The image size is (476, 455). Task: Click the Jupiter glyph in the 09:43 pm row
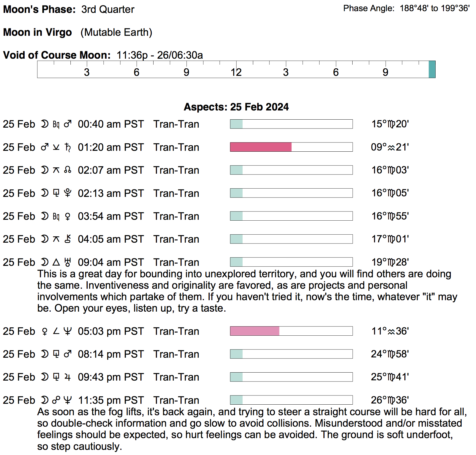coord(68,377)
